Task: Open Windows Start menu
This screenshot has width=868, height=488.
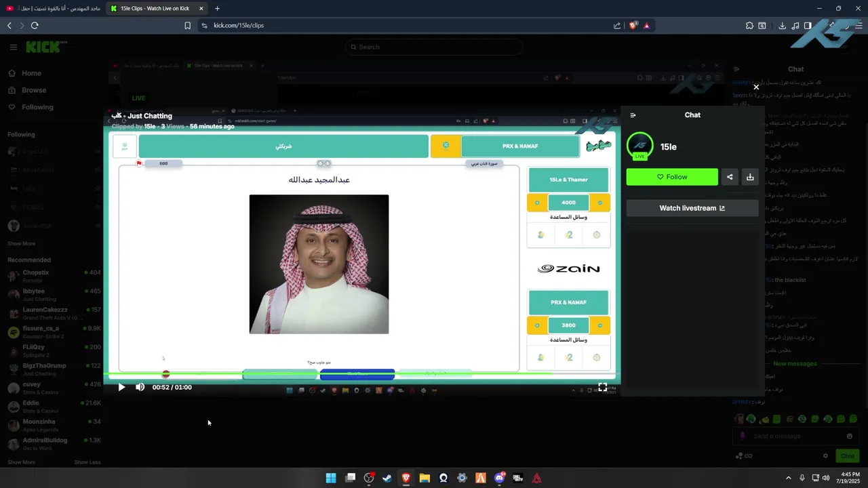Action: click(x=331, y=478)
